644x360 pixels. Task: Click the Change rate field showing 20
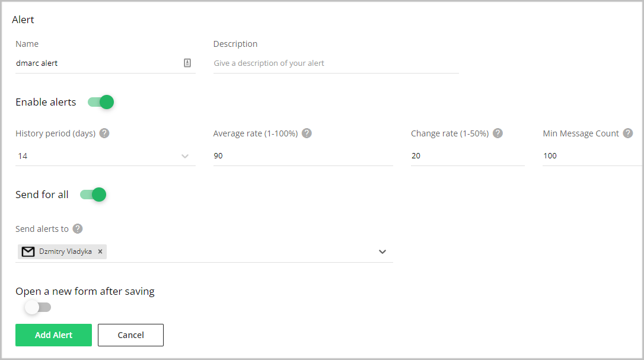coord(467,156)
